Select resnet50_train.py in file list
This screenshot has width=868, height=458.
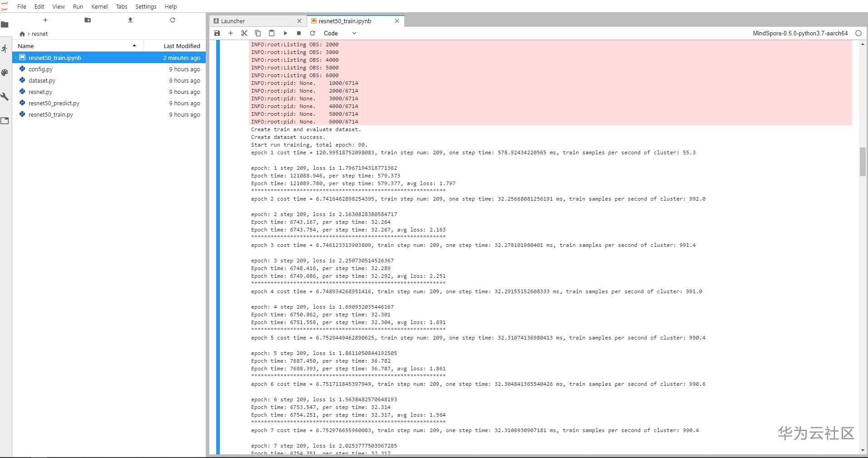point(109,114)
